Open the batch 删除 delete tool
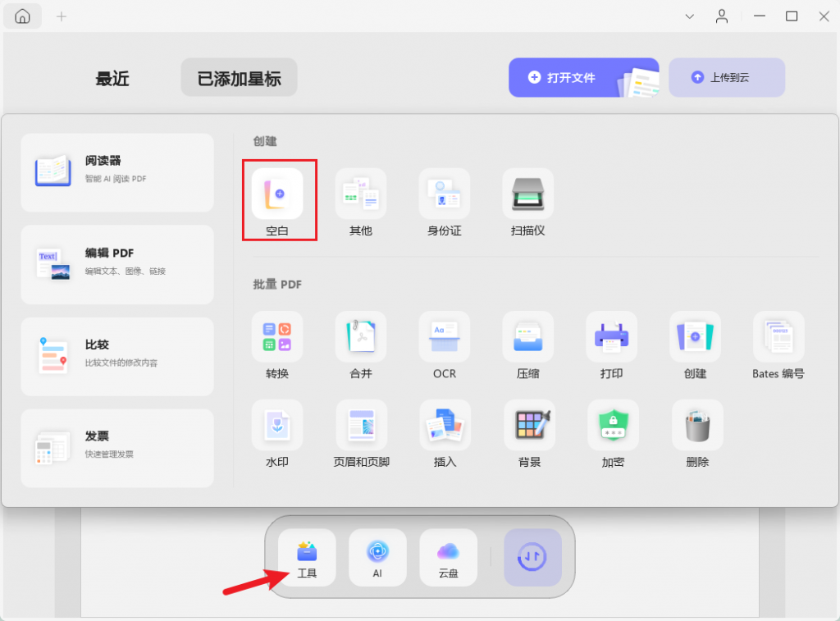Viewport: 840px width, 621px height. pyautogui.click(x=697, y=426)
